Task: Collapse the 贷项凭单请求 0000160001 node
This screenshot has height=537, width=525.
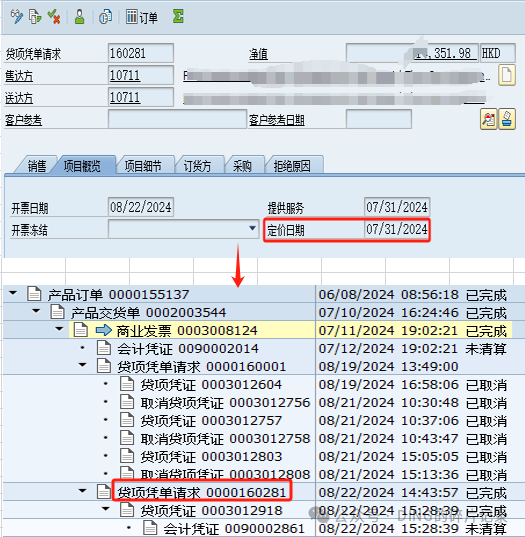Action: tap(83, 365)
